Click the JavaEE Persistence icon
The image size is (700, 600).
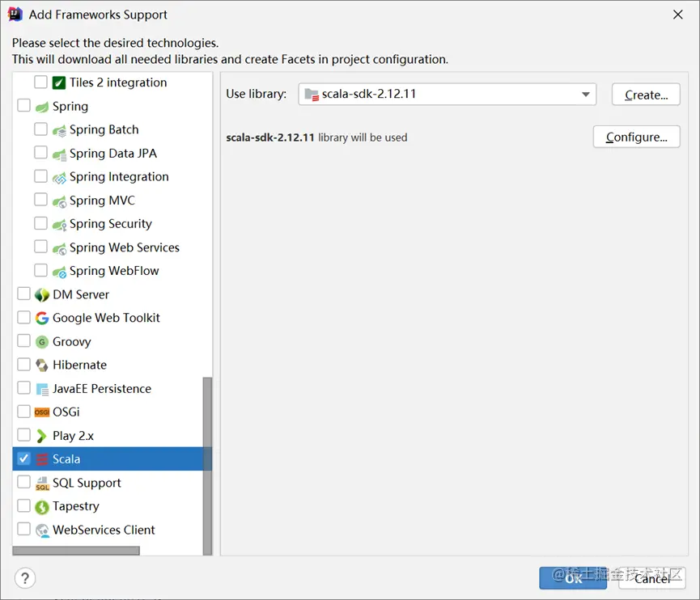[x=42, y=390]
